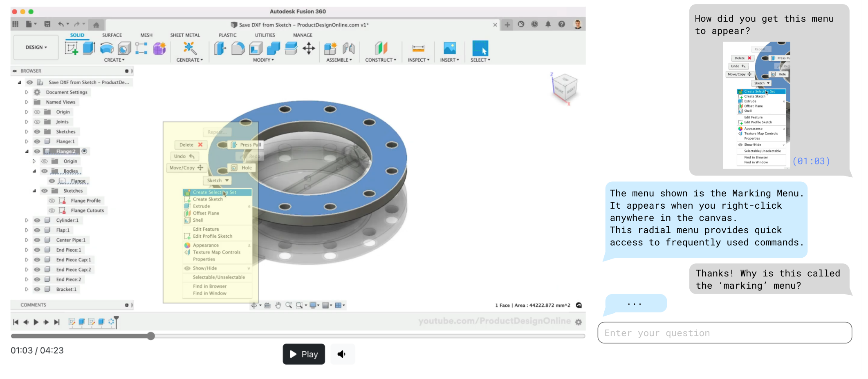Open the notifications bell icon
This screenshot has height=379, width=868.
pyautogui.click(x=548, y=24)
